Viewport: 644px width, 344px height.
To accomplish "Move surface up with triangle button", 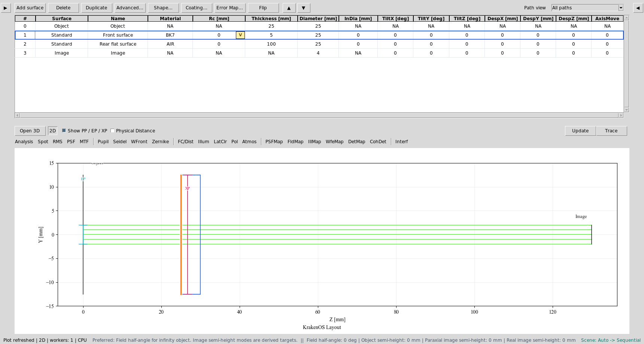I will [x=289, y=8].
